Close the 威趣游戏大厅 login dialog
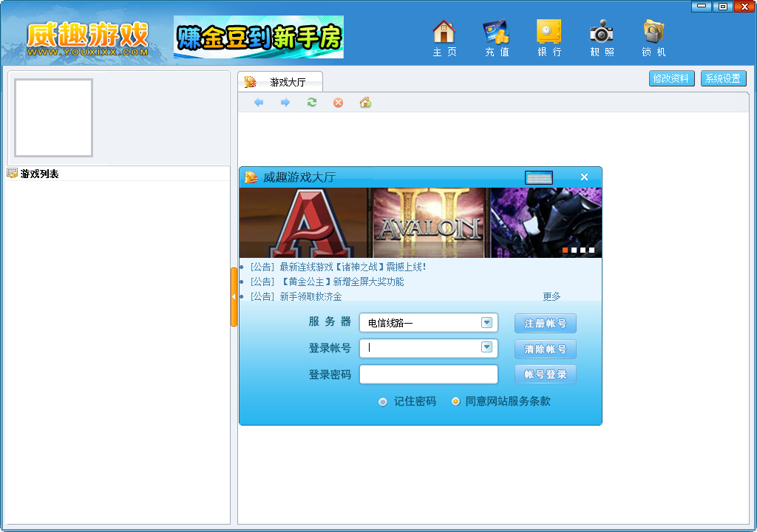757x532 pixels. point(584,177)
